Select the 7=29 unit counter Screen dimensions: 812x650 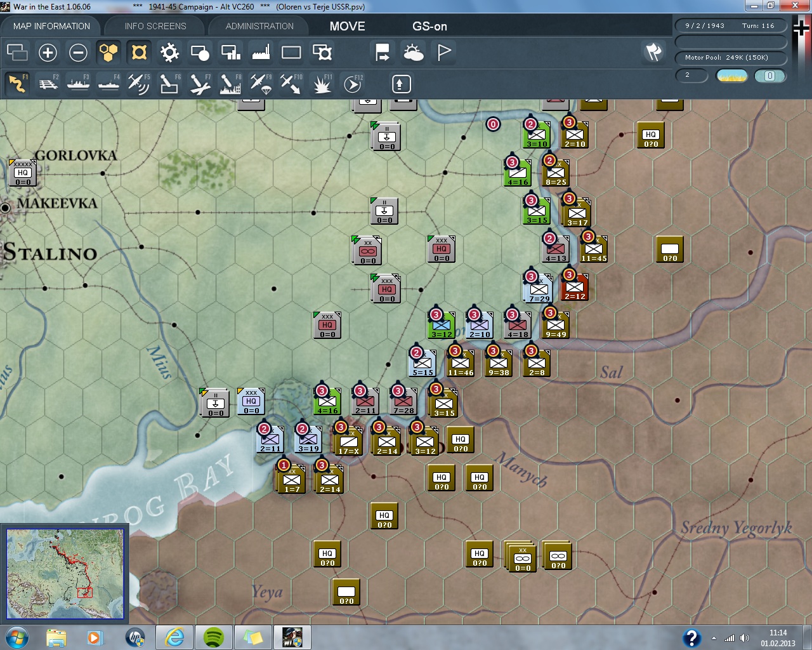(539, 289)
